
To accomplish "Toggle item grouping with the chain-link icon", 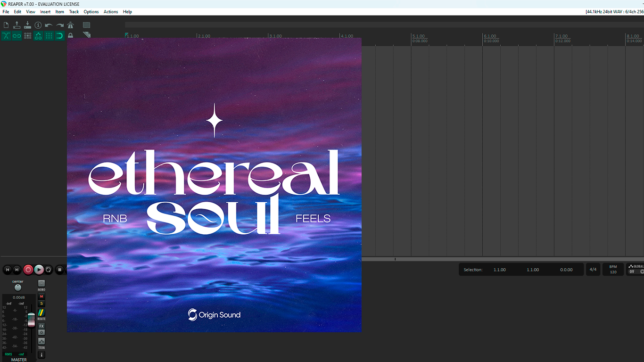I will (17, 36).
